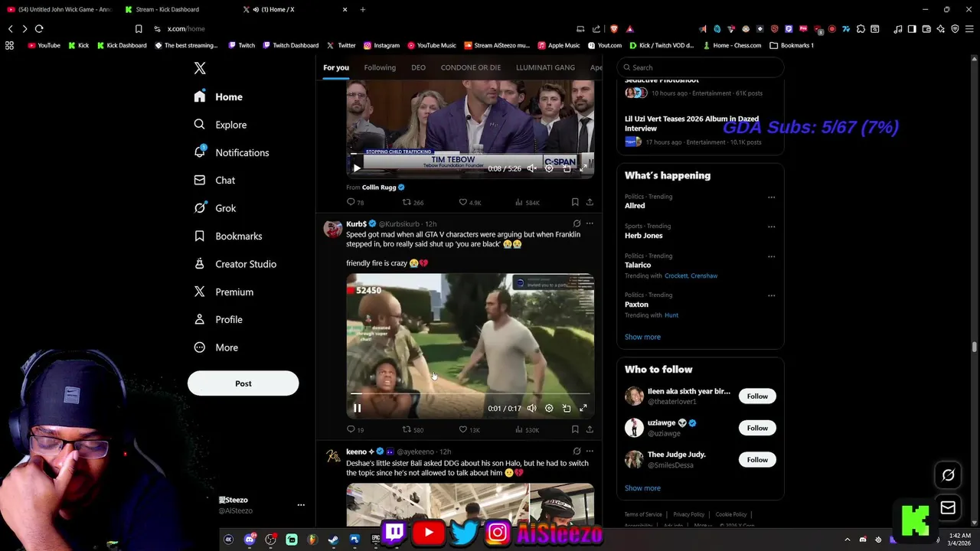Open Profile in sidebar
The width and height of the screenshot is (980, 551).
click(x=218, y=319)
